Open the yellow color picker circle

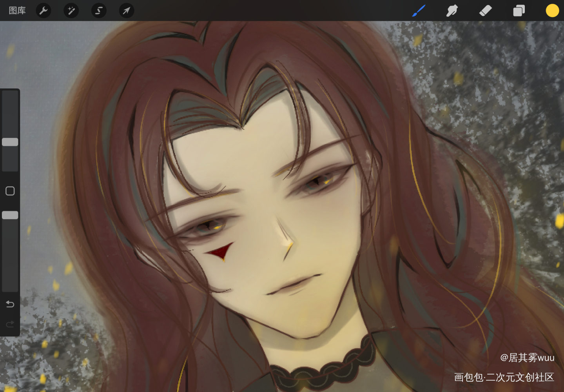point(552,11)
